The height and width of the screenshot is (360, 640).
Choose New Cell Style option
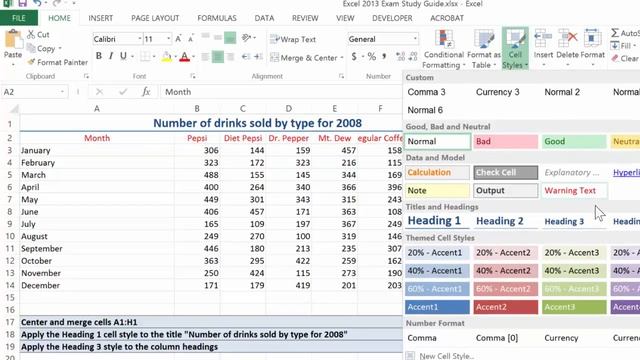pos(446,356)
